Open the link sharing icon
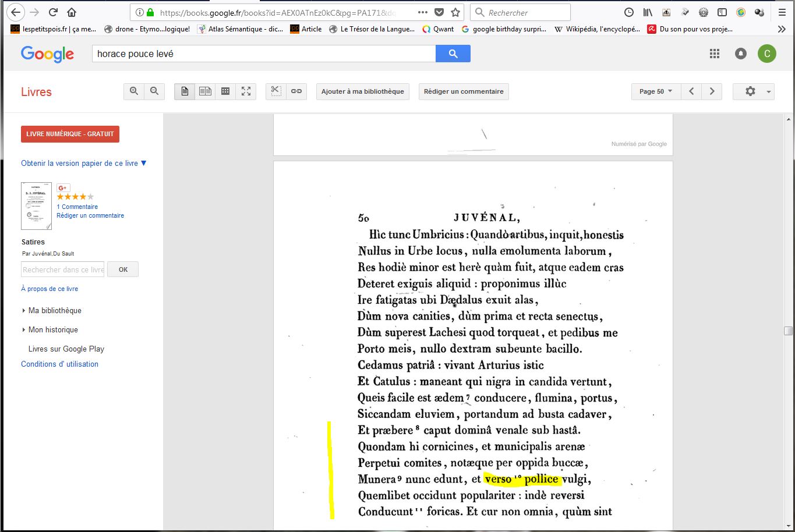This screenshot has height=532, width=795. tap(296, 91)
